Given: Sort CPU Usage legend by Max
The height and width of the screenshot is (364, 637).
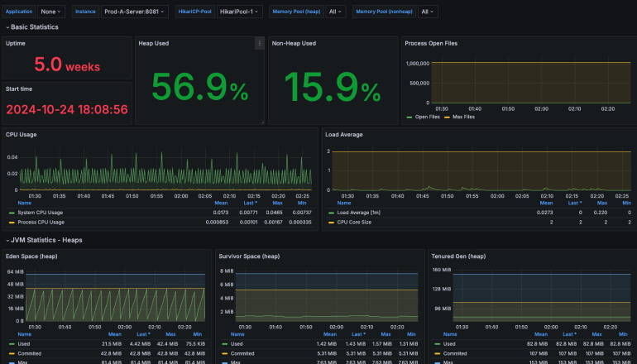Looking at the screenshot, I should coord(277,204).
